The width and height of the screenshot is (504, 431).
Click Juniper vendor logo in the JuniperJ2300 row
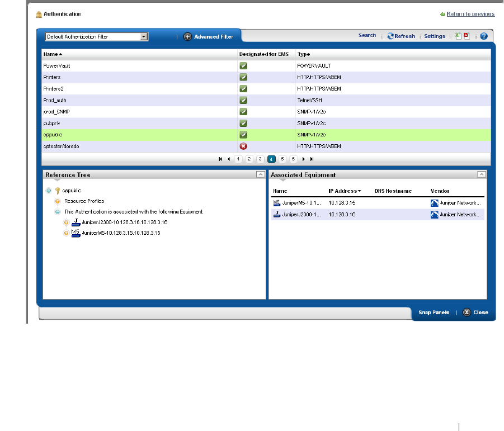434,215
